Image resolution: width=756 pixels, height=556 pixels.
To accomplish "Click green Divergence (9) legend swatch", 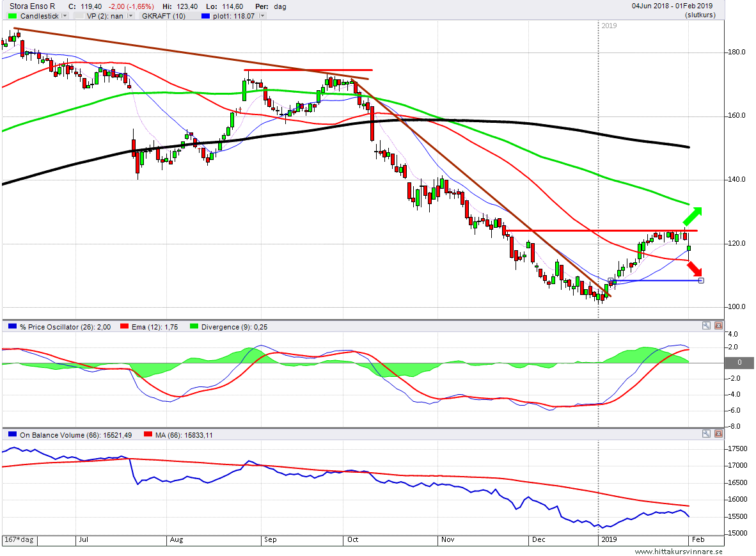I will point(194,326).
